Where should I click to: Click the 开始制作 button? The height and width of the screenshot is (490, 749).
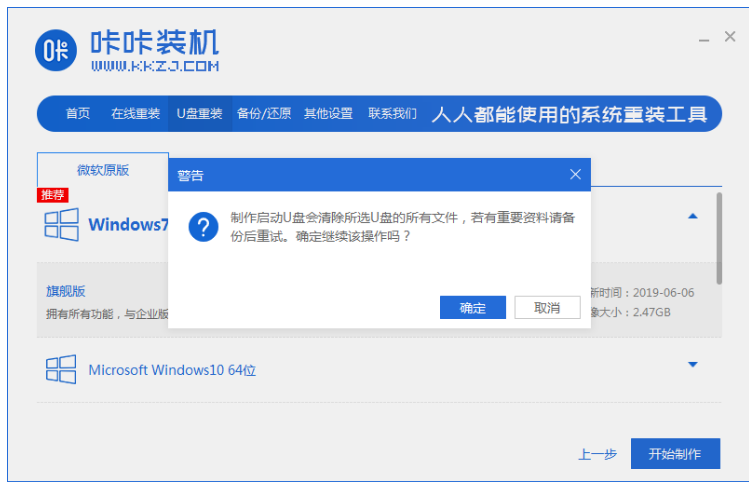[675, 453]
